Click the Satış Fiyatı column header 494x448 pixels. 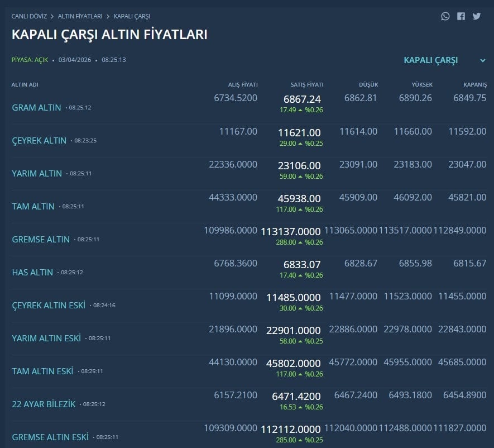[x=307, y=84]
